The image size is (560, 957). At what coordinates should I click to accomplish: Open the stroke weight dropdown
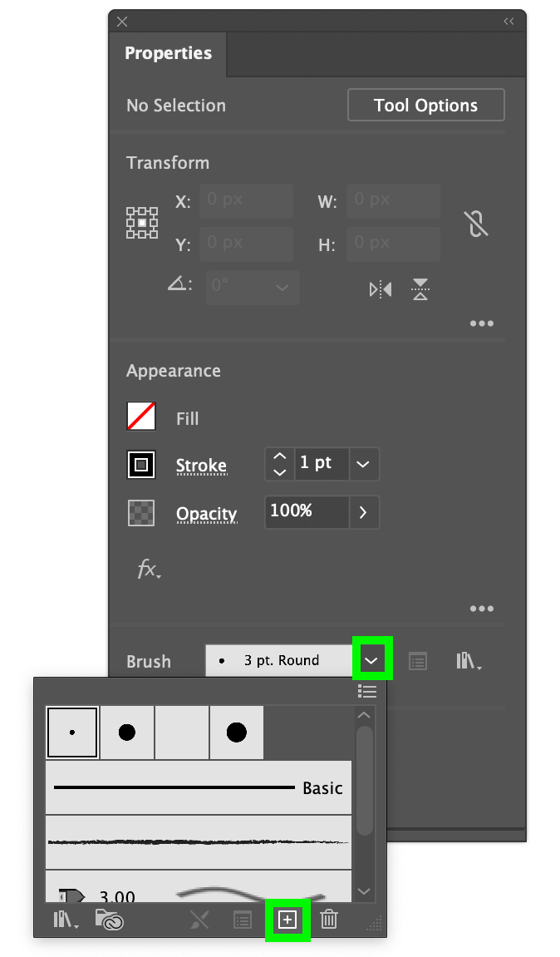click(x=363, y=464)
